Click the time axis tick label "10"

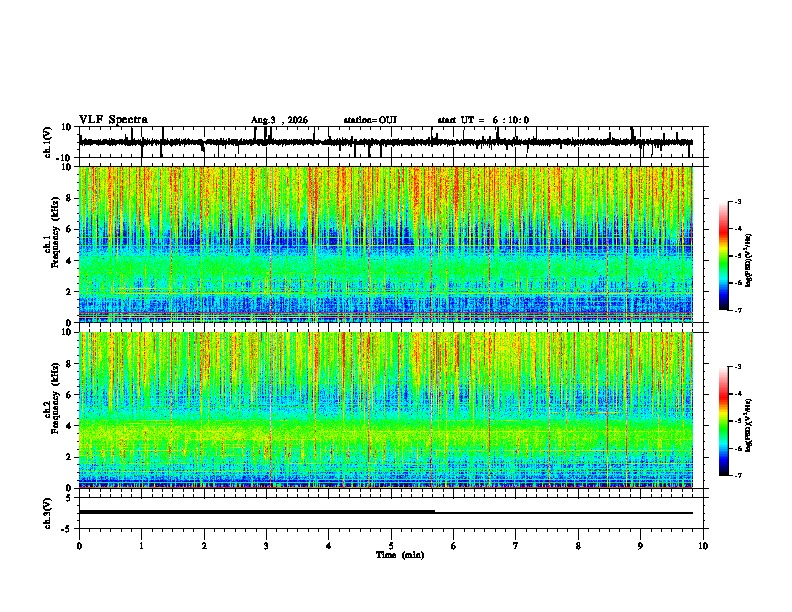coord(703,546)
